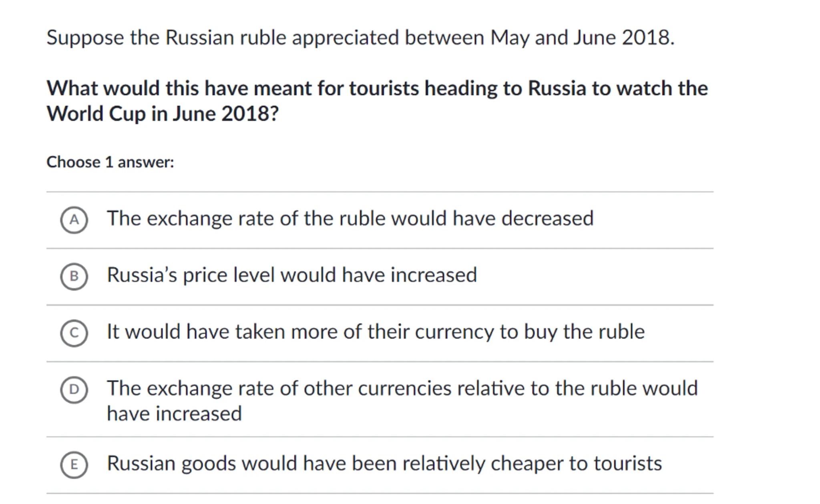Click the bold question about World Cup tourists

coord(377,88)
